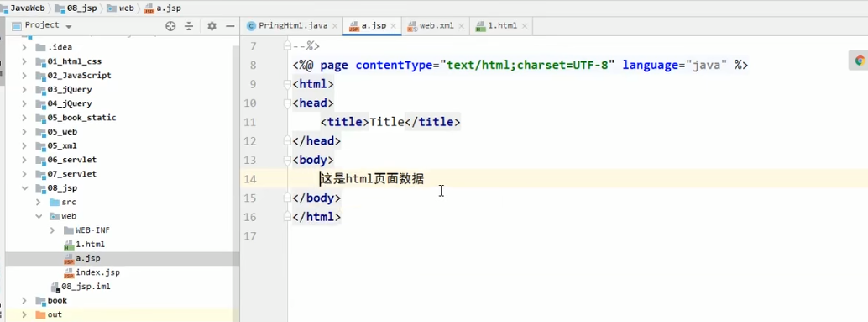Viewport: 868px width, 322px height.
Task: Click the 这是html页面数据 text line
Action: [x=372, y=179]
